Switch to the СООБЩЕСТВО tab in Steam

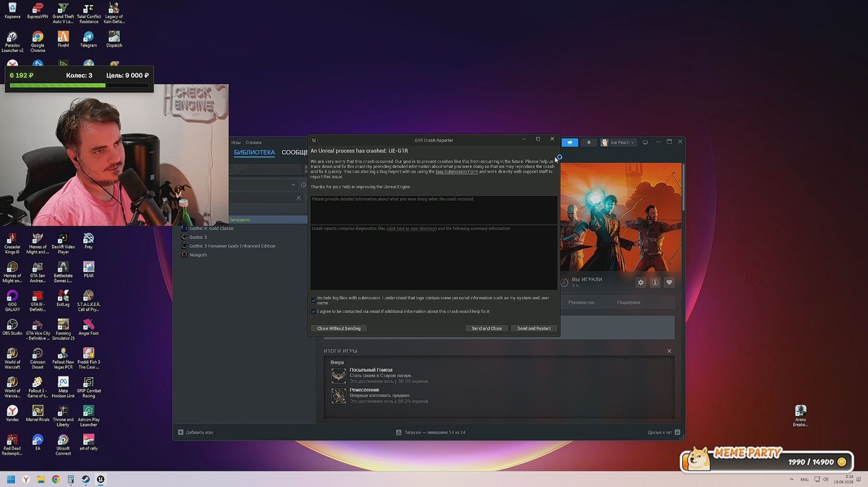(x=294, y=153)
